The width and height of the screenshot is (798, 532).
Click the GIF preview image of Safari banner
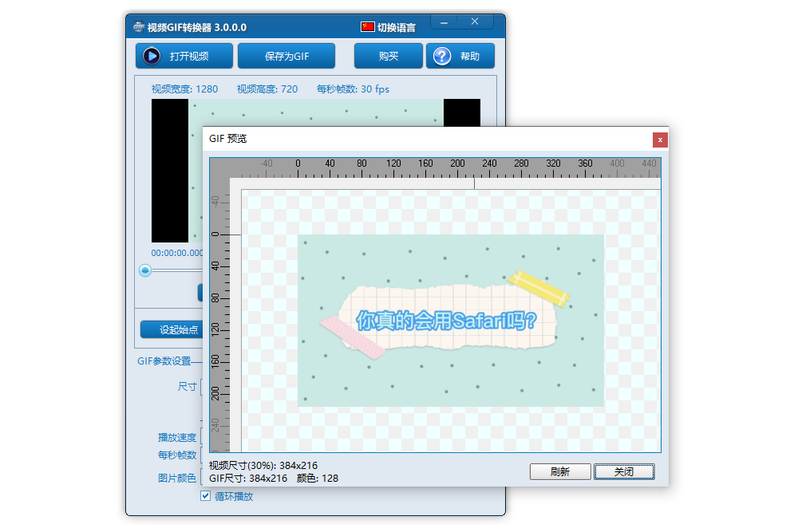(x=451, y=321)
